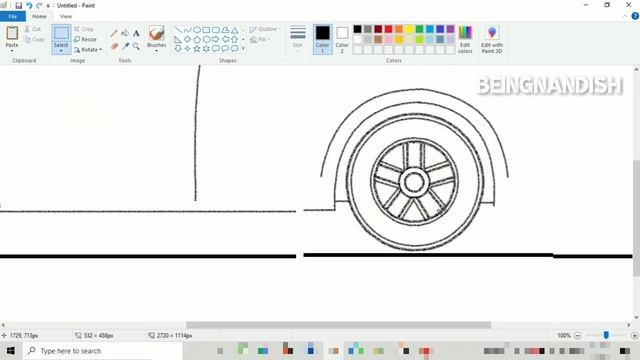The height and width of the screenshot is (360, 640).
Task: Open Edit with Paint 3D
Action: [492, 40]
